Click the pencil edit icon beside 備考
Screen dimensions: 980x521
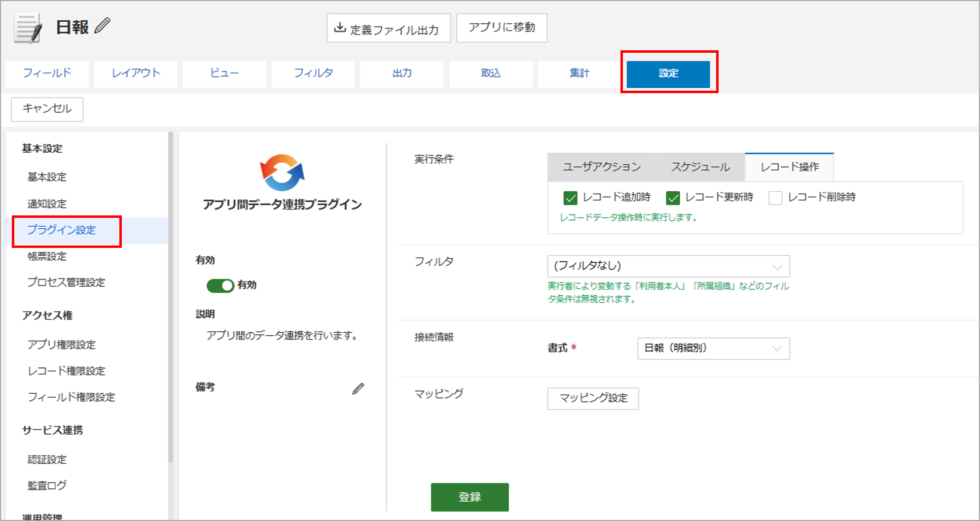358,389
